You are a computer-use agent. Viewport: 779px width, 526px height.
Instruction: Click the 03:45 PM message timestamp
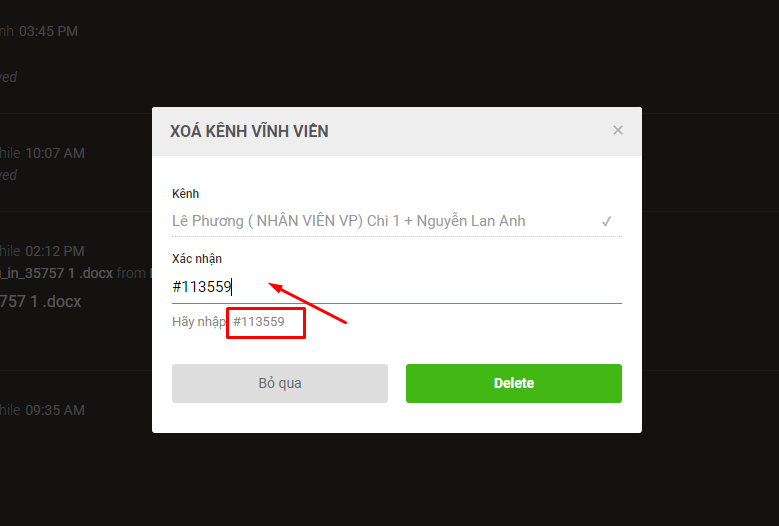49,31
